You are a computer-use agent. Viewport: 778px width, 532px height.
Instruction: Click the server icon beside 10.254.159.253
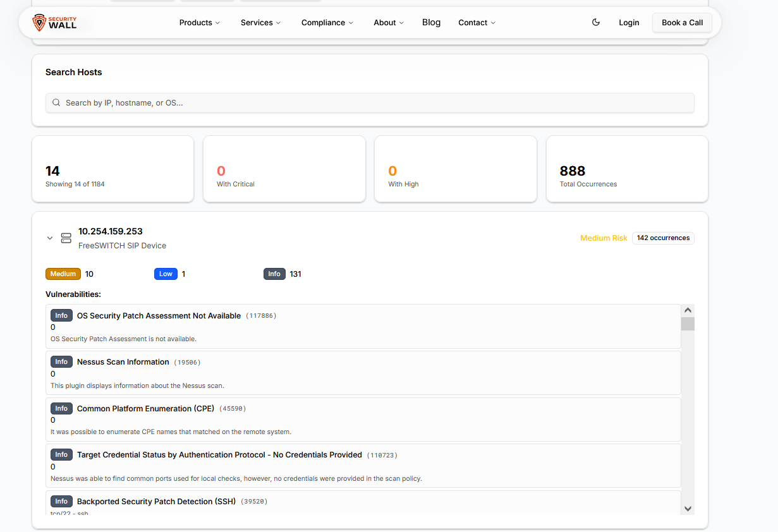click(x=66, y=238)
